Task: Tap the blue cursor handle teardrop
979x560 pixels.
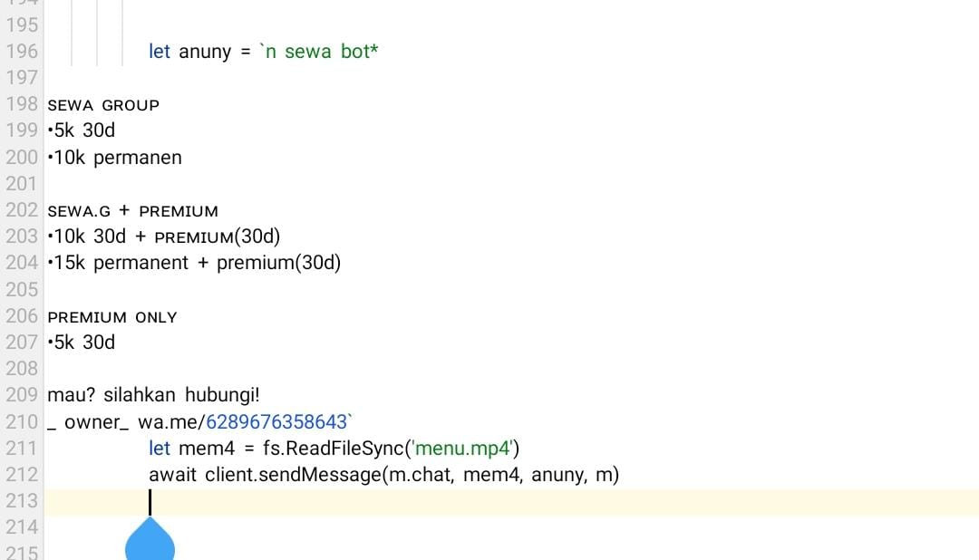Action: (x=150, y=539)
